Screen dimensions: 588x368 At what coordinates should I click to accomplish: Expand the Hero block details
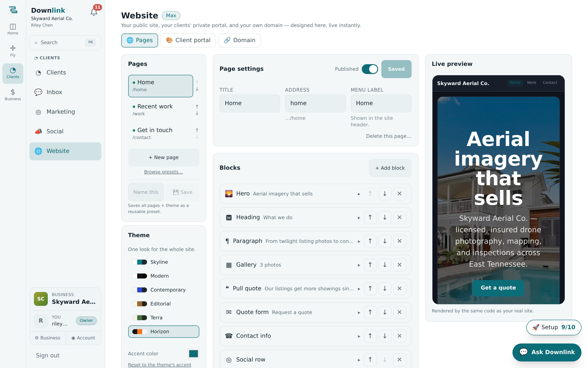(x=359, y=194)
